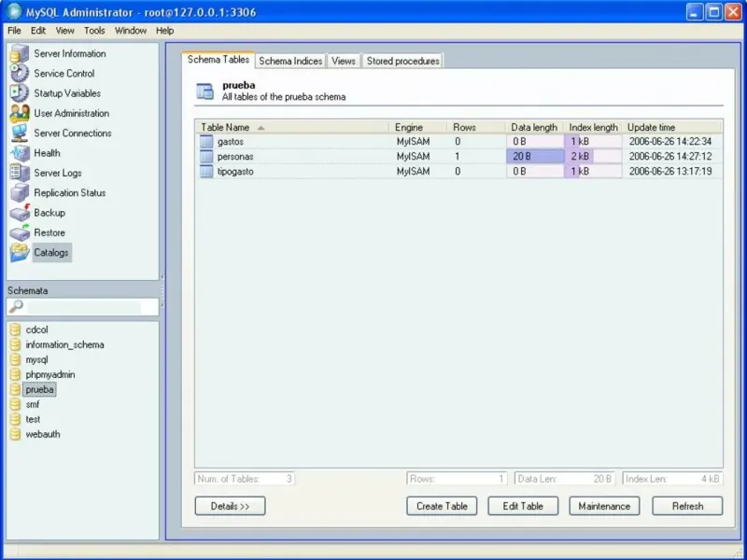Click the cdcol database icon
This screenshot has height=560, width=747.
point(15,329)
